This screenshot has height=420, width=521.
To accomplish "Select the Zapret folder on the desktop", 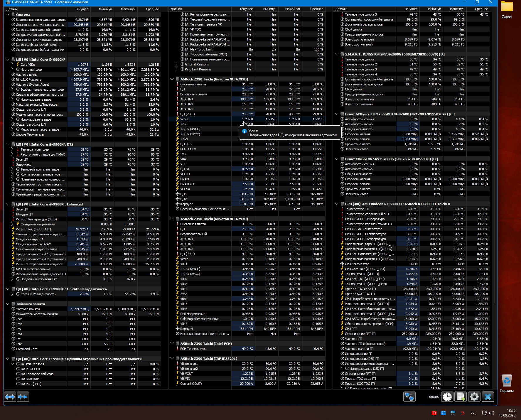I will click(x=507, y=10).
